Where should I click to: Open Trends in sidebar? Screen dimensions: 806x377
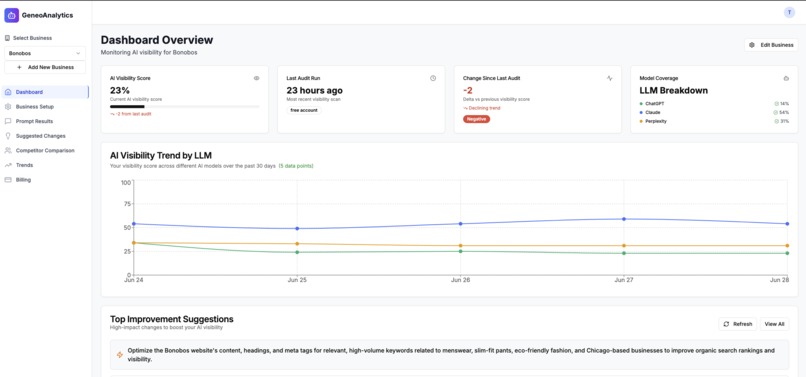(45, 165)
